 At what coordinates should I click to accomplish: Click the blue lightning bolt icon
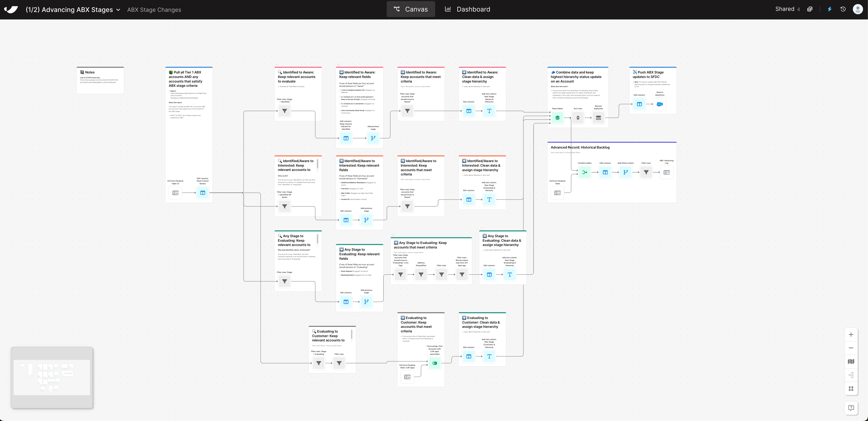(x=830, y=9)
